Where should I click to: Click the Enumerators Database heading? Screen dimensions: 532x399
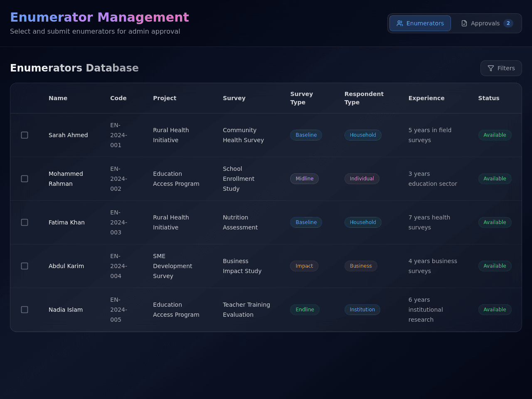(x=74, y=68)
